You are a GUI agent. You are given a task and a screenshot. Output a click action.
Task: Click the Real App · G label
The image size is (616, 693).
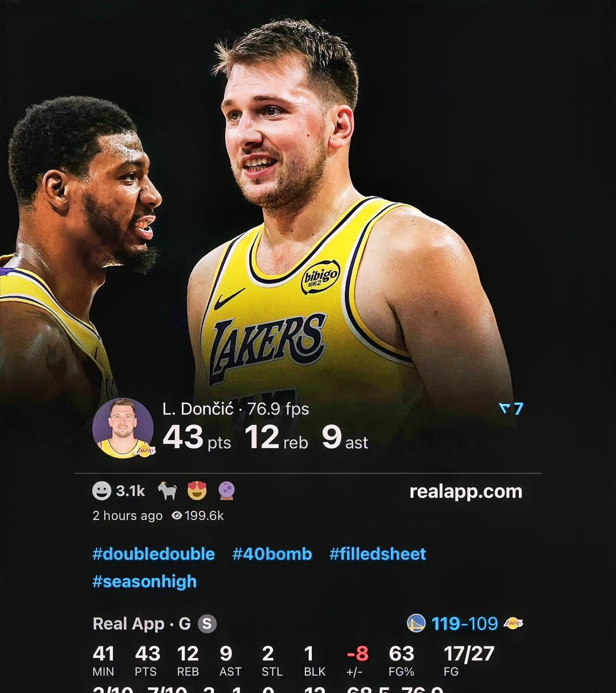(x=141, y=624)
